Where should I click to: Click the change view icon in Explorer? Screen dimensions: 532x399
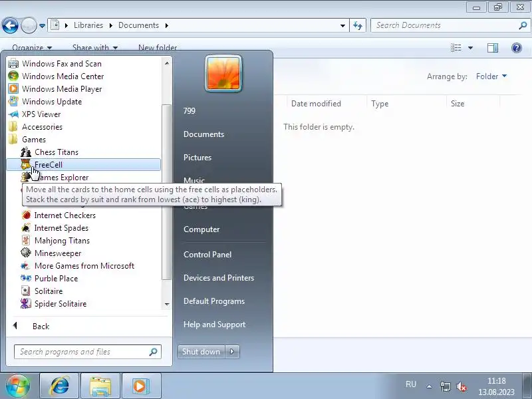[x=456, y=48]
